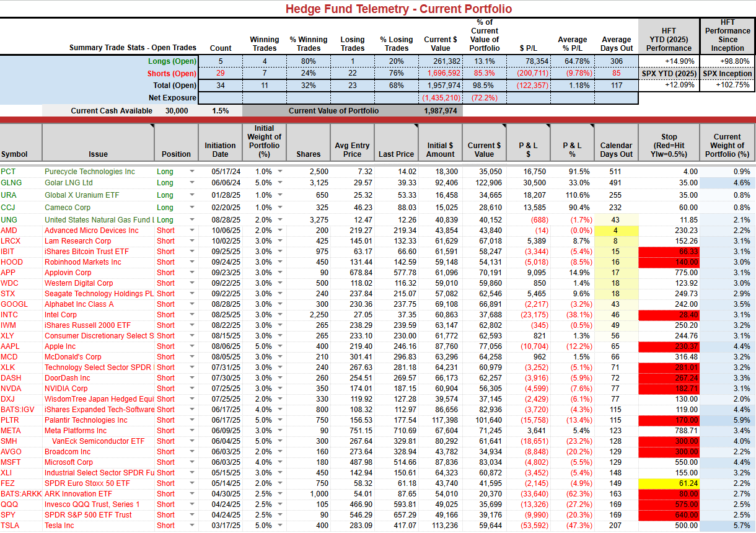Open Initial Weight dropdown for PLTR row
The image size is (756, 533).
[x=280, y=420]
